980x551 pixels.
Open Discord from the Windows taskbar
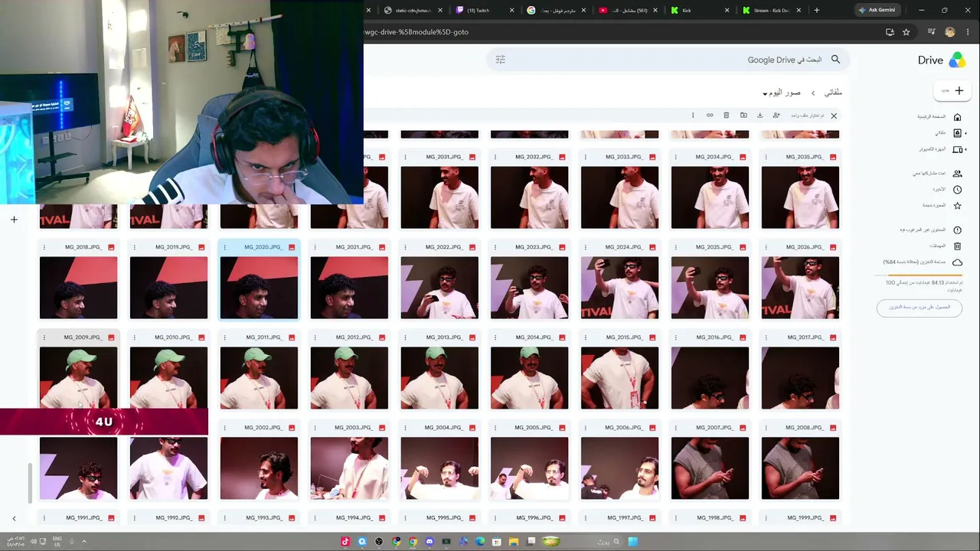click(x=430, y=542)
